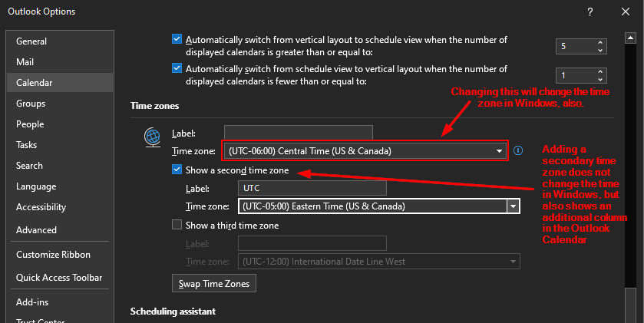
Task: Click the time zone info icon
Action: click(519, 150)
